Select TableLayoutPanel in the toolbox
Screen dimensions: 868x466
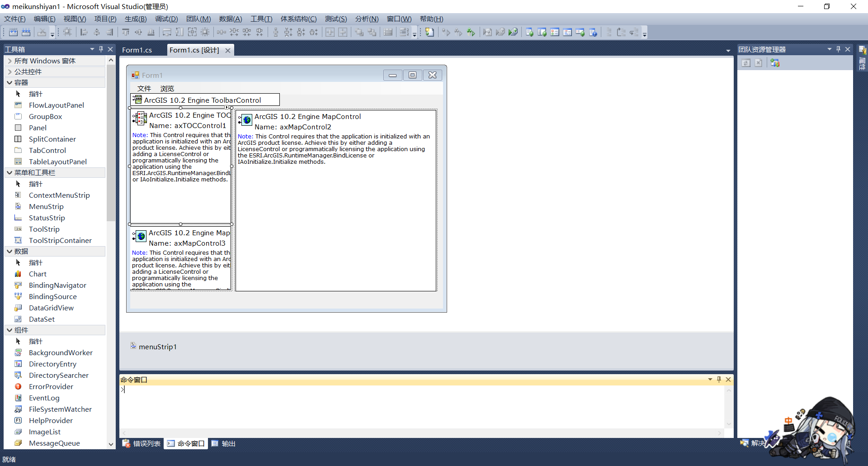tap(57, 162)
